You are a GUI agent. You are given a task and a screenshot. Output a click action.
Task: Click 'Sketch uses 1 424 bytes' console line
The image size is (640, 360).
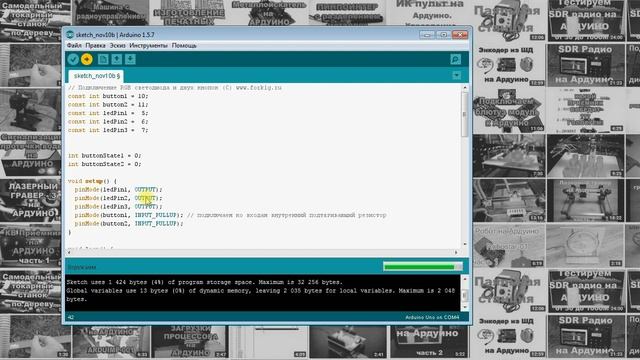click(x=204, y=282)
